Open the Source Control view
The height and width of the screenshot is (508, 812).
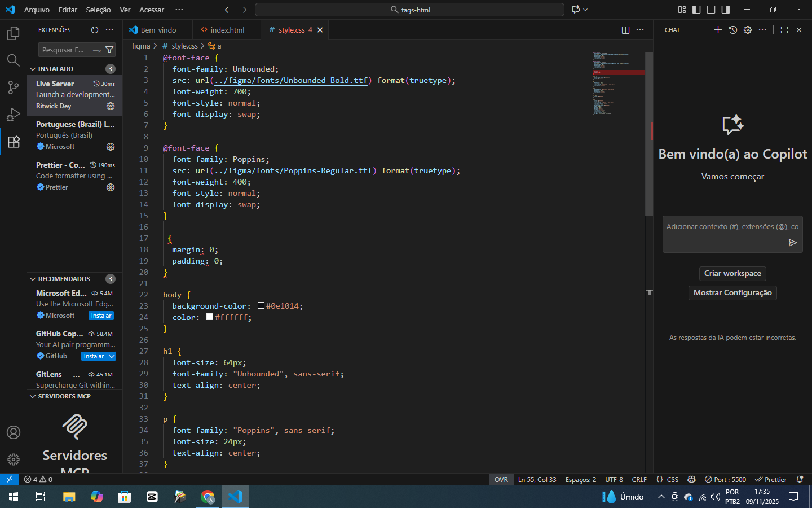tap(13, 87)
